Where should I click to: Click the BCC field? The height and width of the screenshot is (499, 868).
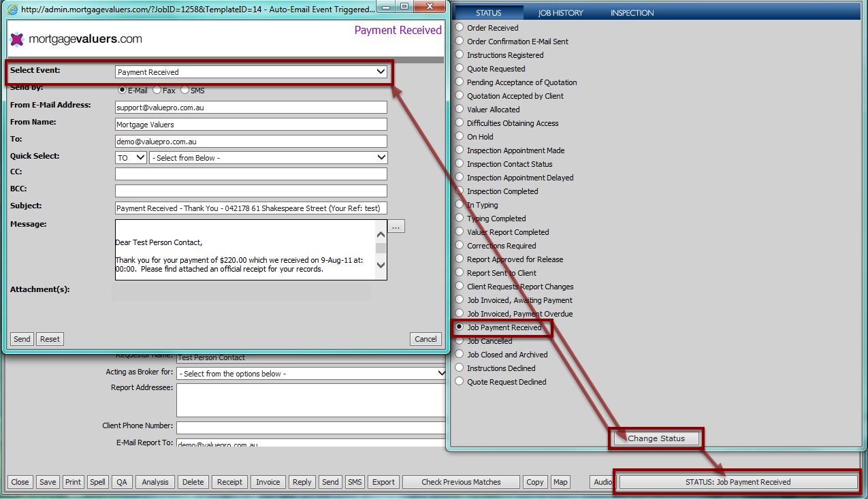point(251,191)
